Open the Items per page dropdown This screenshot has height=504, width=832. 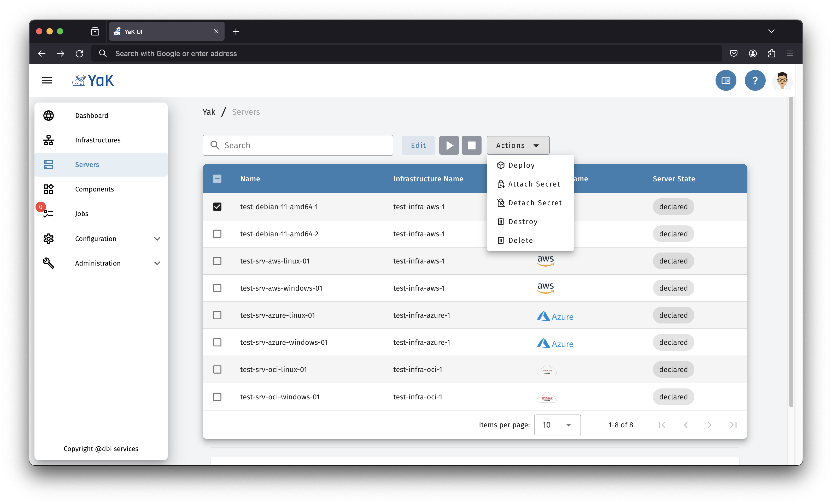click(557, 425)
